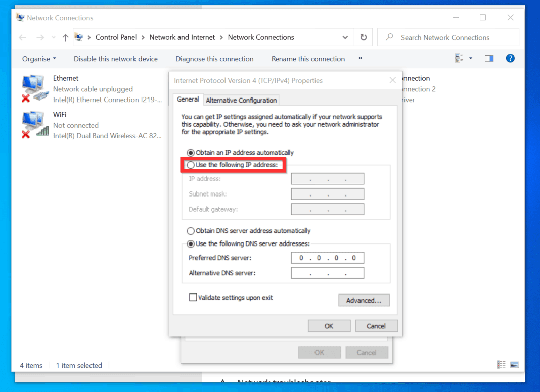Click Ethernet adapter name label

(x=65, y=78)
